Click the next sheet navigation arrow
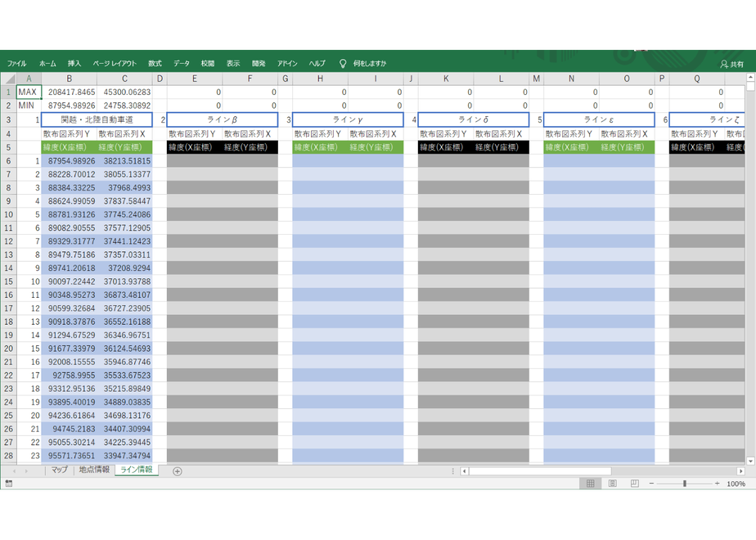Screen dimensions: 756x540 pyautogui.click(x=26, y=471)
